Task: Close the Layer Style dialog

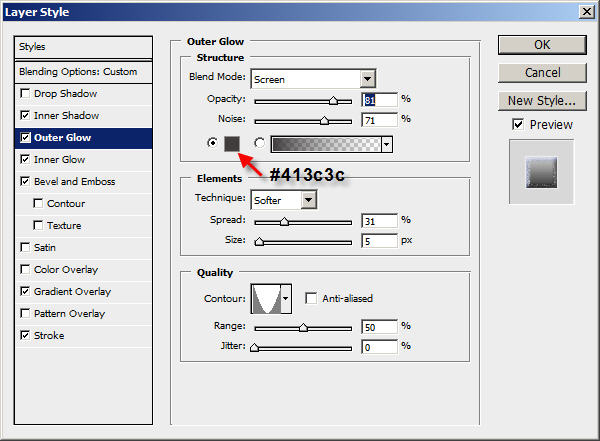Action: 587,12
